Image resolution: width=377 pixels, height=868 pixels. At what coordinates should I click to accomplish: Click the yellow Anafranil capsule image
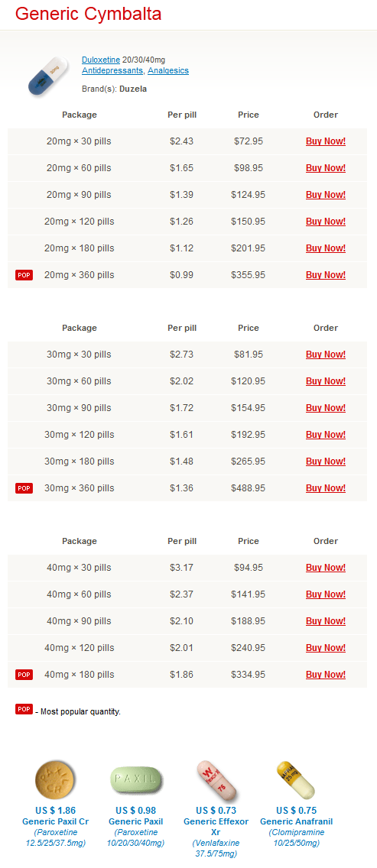point(295,780)
